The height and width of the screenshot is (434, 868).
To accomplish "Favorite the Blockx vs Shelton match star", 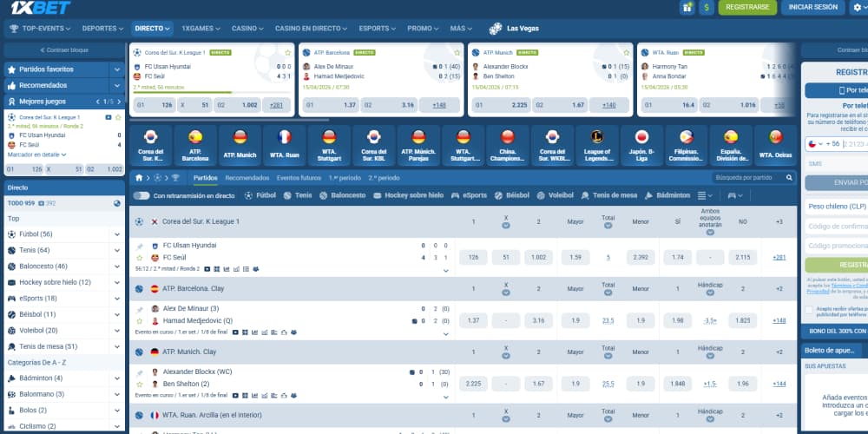I will pos(140,384).
